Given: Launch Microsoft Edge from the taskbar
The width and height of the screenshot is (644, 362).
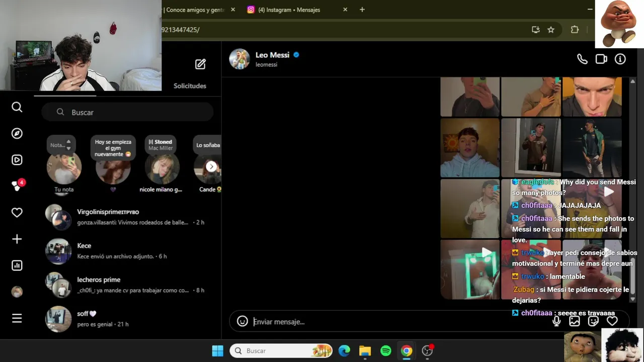Looking at the screenshot, I should click(x=344, y=351).
